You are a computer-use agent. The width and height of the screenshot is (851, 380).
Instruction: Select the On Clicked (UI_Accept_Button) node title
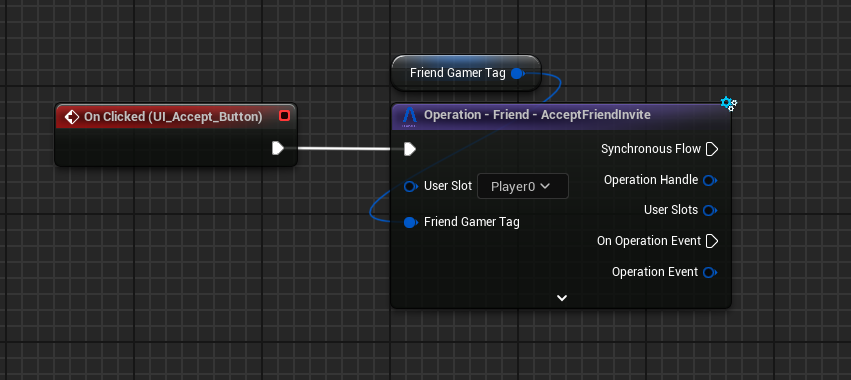173,117
